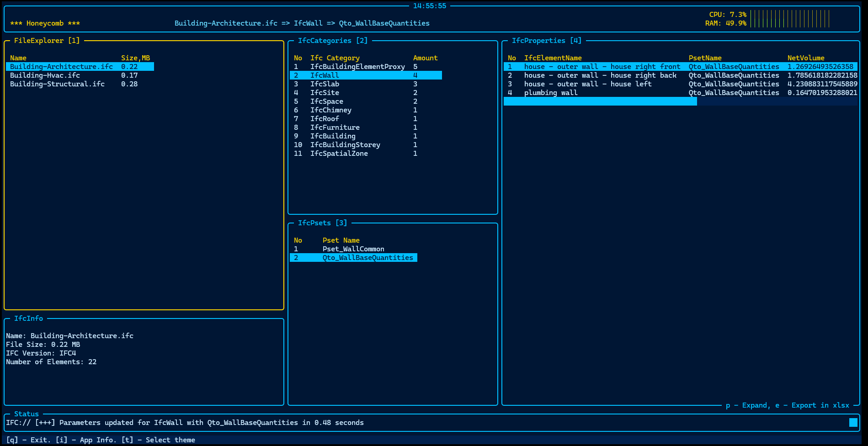The image size is (868, 446).
Task: Click the Amount column header
Action: (425, 58)
